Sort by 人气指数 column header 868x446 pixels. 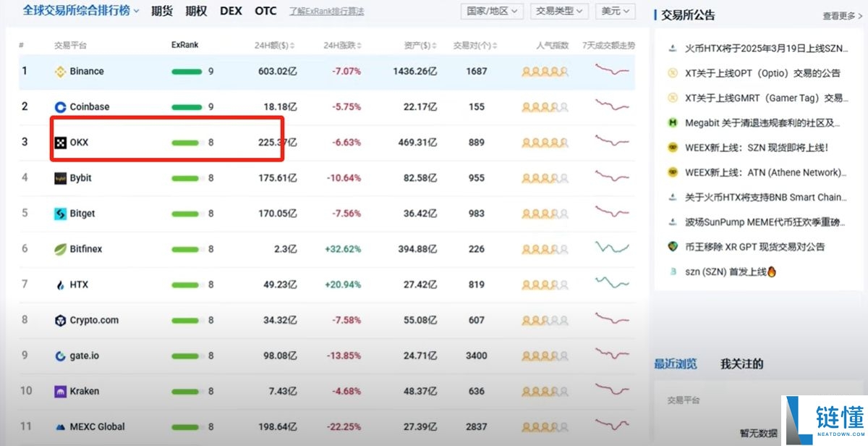pos(553,45)
